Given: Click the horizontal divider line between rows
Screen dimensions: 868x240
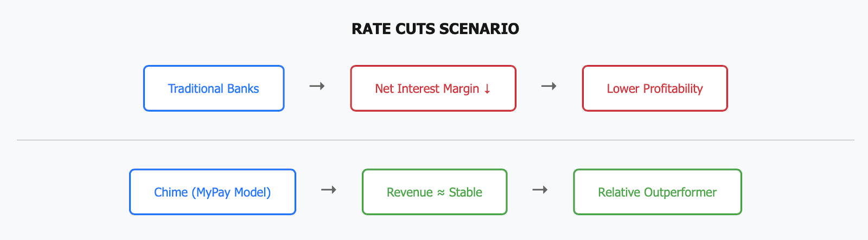Looking at the screenshot, I should pyautogui.click(x=435, y=140).
